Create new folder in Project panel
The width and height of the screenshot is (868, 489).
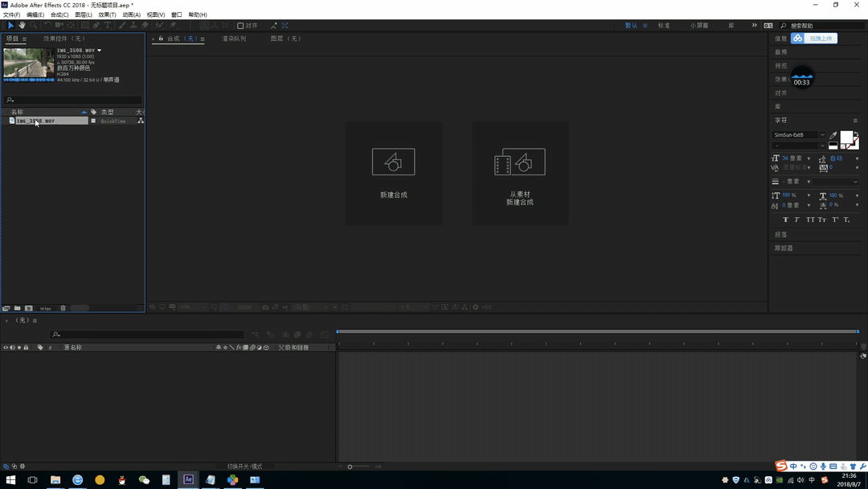18,309
